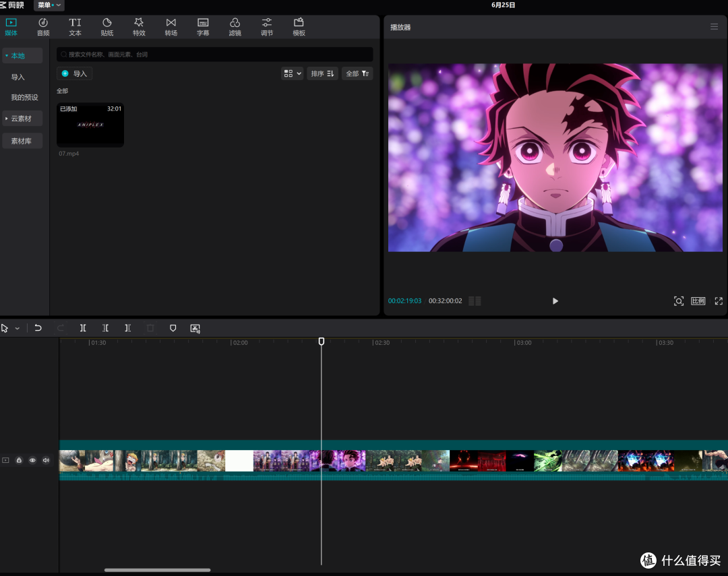Expand the 云素材 cloud materials section
Screen dimensions: 728x576
(22, 119)
